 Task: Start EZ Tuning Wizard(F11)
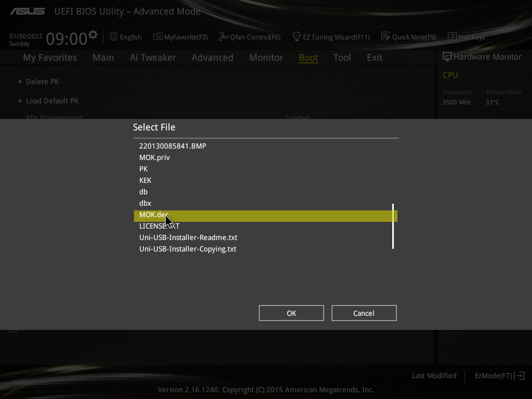(x=336, y=37)
